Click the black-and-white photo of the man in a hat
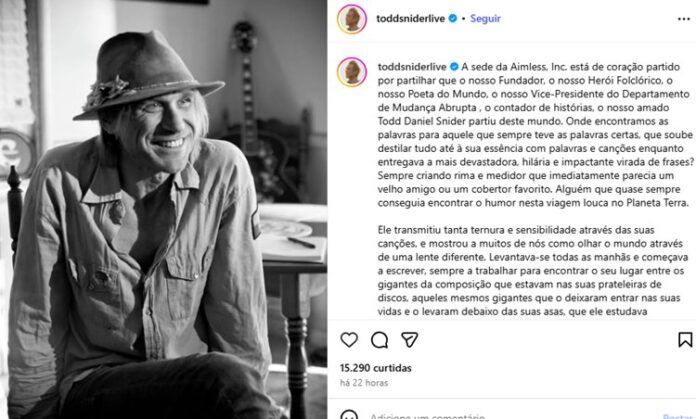The height and width of the screenshot is (419, 696). pos(164,210)
